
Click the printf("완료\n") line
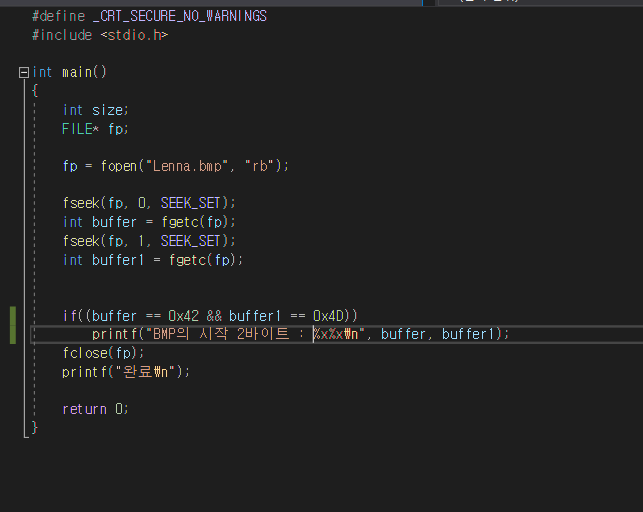coord(126,372)
